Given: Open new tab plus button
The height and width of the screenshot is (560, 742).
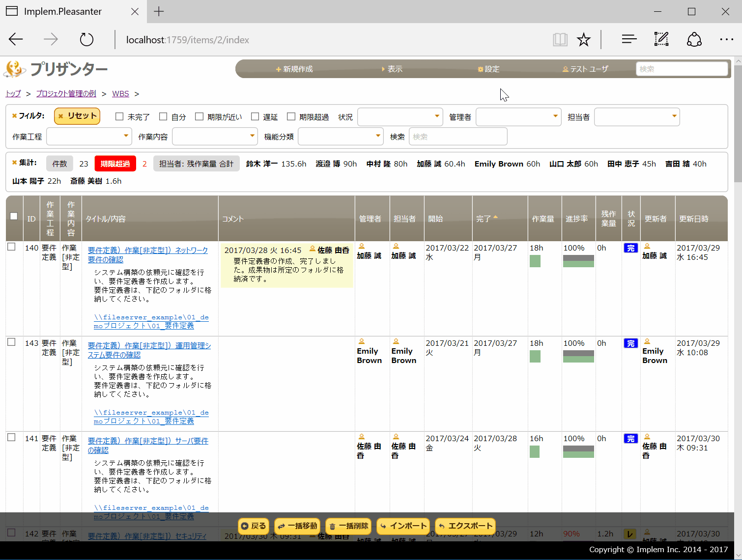Looking at the screenshot, I should tap(159, 11).
